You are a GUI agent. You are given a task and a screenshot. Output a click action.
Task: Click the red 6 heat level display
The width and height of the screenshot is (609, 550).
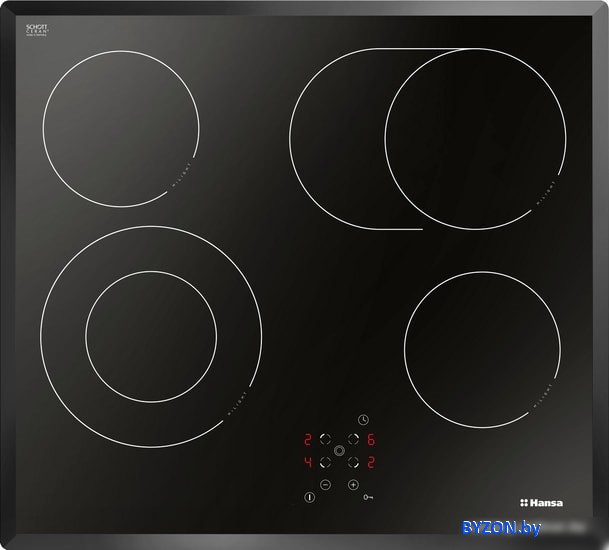(x=371, y=440)
